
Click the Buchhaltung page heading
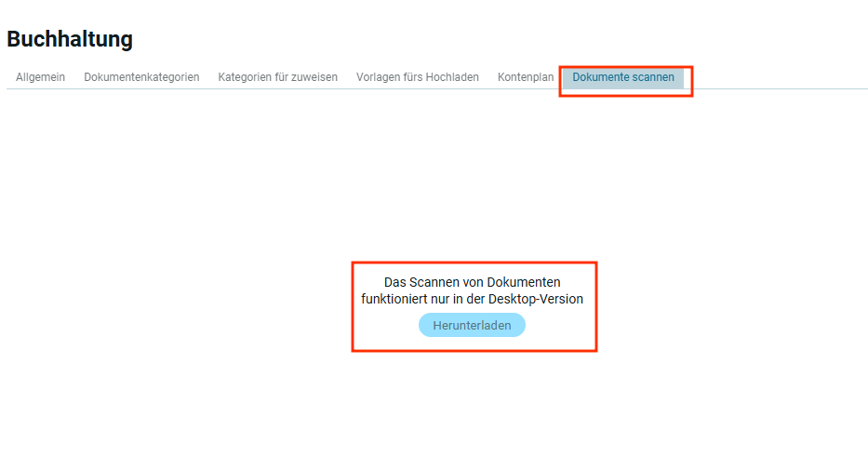[70, 39]
